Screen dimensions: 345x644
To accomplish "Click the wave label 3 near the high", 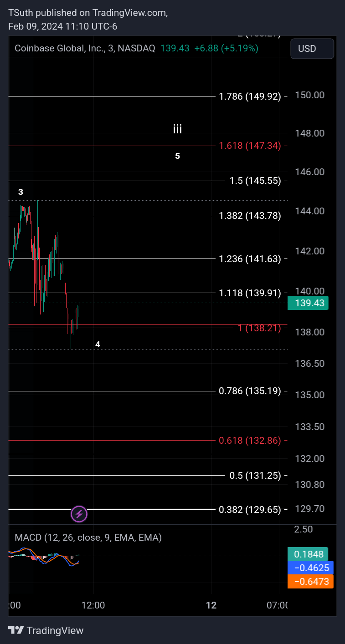I will coord(21,192).
